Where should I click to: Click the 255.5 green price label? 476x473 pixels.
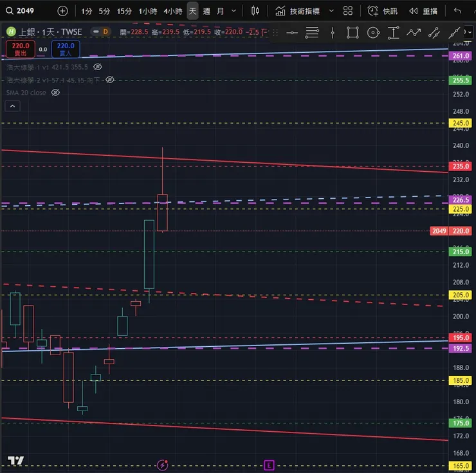[x=460, y=80]
